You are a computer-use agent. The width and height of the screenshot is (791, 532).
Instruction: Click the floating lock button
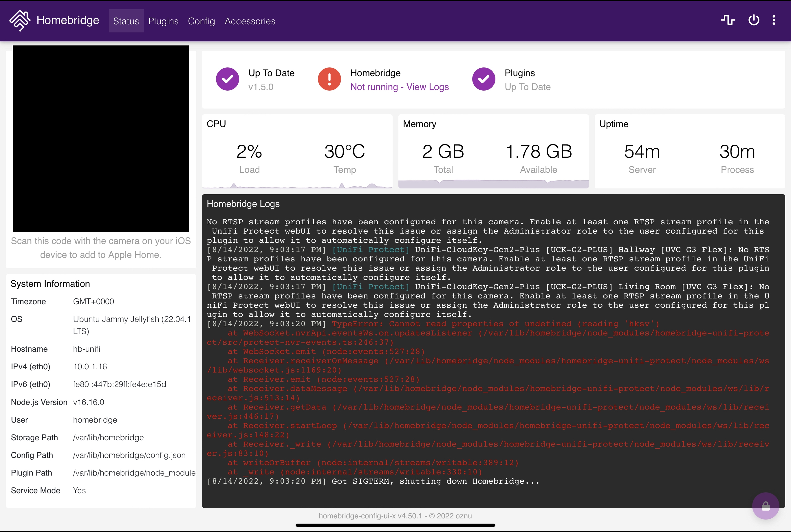tap(766, 506)
